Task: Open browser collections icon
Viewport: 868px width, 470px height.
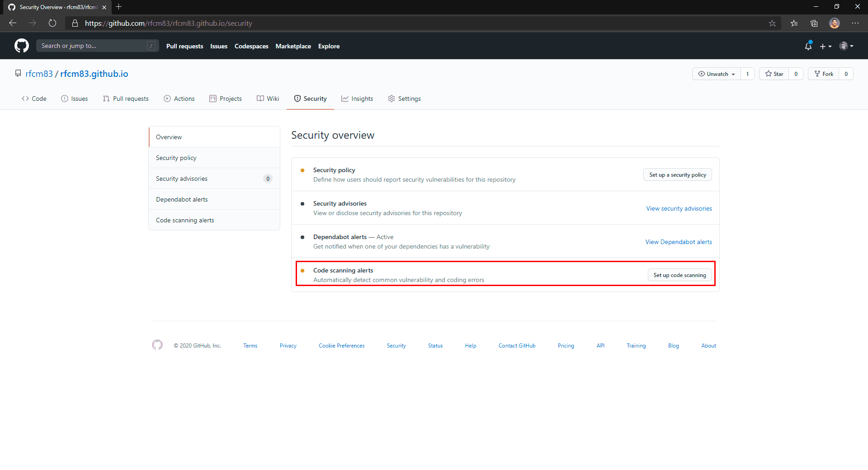Action: tap(814, 23)
